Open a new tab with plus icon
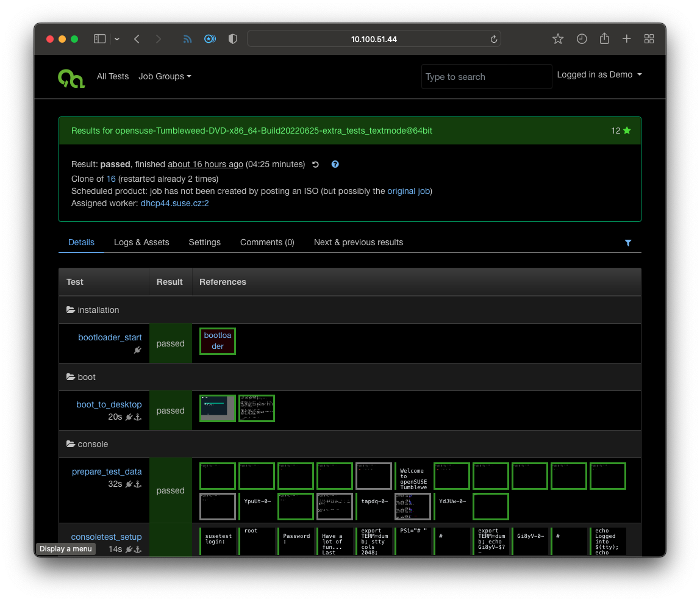The image size is (700, 602). point(627,39)
